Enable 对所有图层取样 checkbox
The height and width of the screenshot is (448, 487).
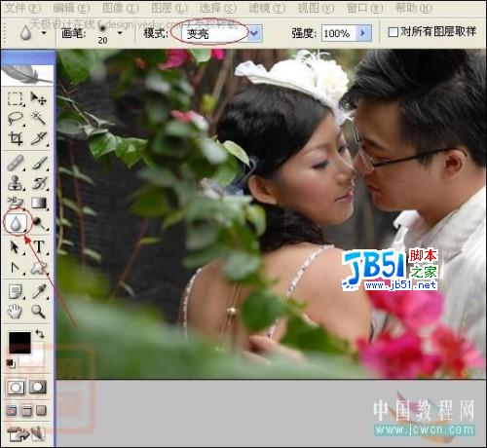pyautogui.click(x=393, y=32)
